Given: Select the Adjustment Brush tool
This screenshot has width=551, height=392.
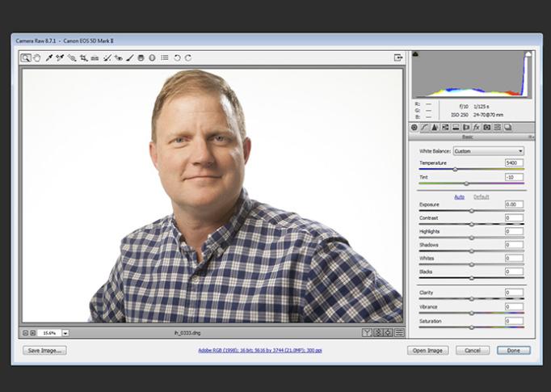Looking at the screenshot, I should point(130,58).
